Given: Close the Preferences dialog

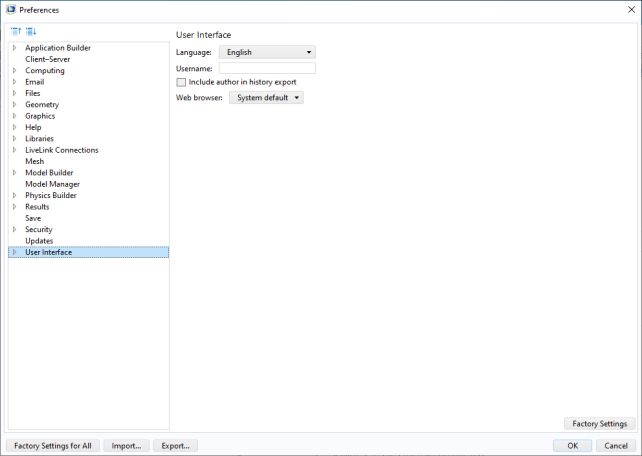Looking at the screenshot, I should (631, 9).
